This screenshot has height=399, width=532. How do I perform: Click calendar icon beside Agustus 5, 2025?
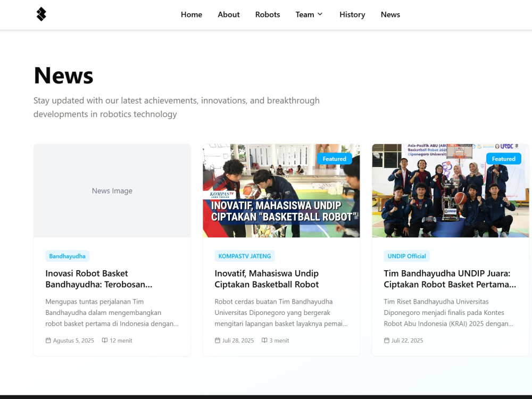[48, 340]
